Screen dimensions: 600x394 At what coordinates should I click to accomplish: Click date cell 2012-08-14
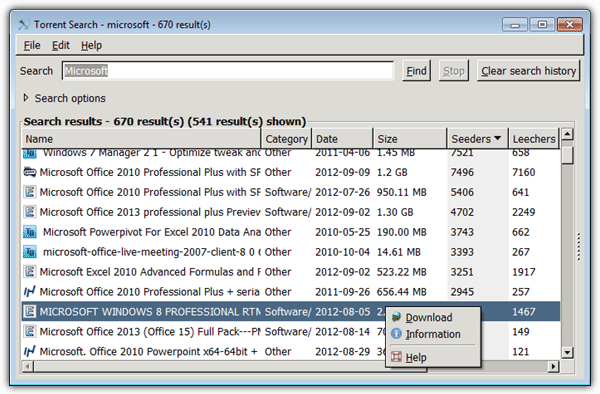coord(342,331)
